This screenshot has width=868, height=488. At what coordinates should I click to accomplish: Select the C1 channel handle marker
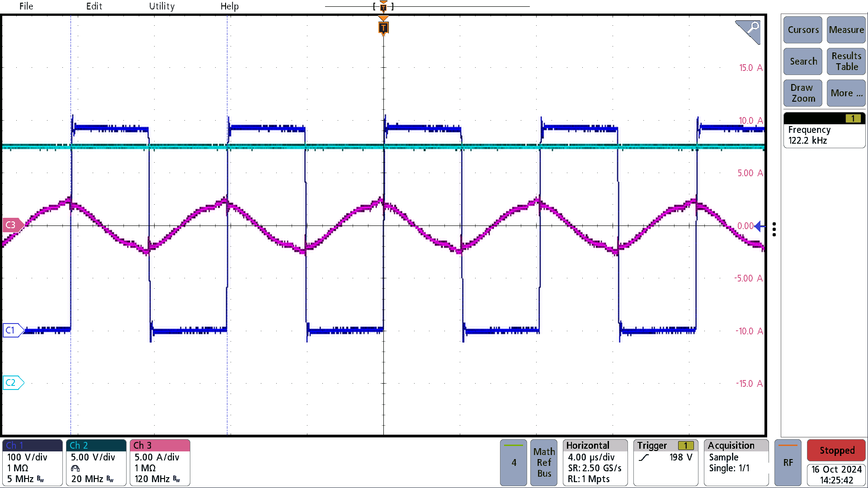coord(13,330)
